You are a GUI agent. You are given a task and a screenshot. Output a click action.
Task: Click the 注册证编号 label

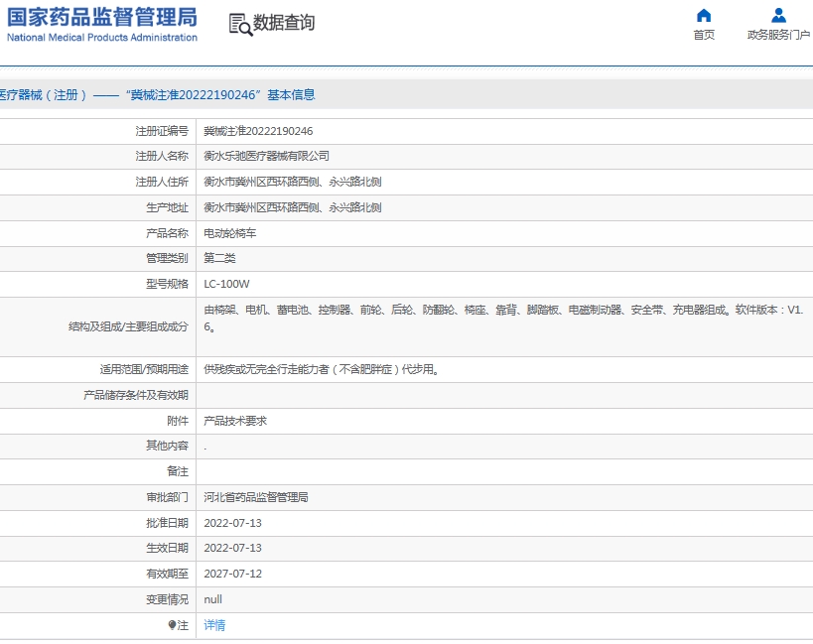162,131
